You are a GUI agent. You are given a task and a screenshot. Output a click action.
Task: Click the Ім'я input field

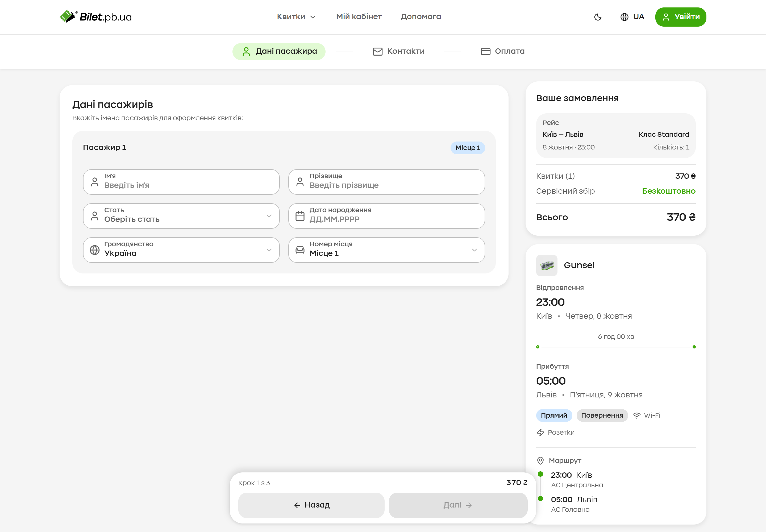181,182
